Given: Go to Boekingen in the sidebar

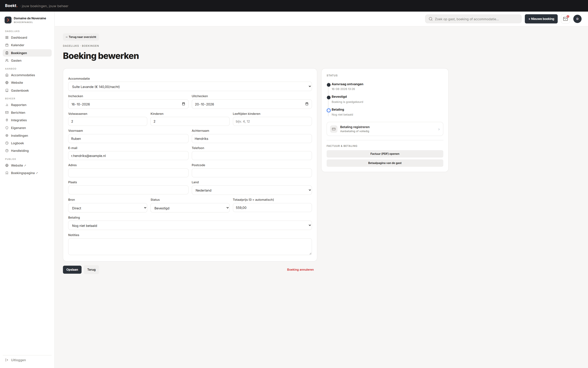Looking at the screenshot, I should (x=27, y=53).
